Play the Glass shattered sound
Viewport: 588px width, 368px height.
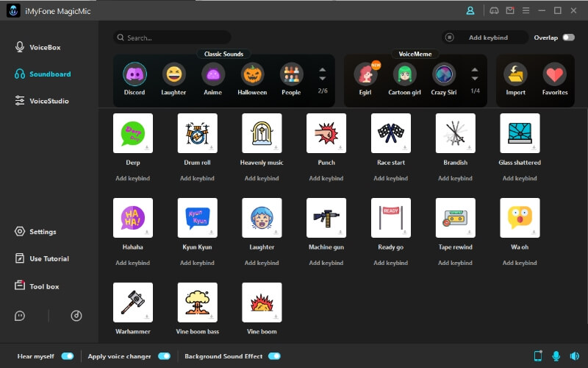520,133
